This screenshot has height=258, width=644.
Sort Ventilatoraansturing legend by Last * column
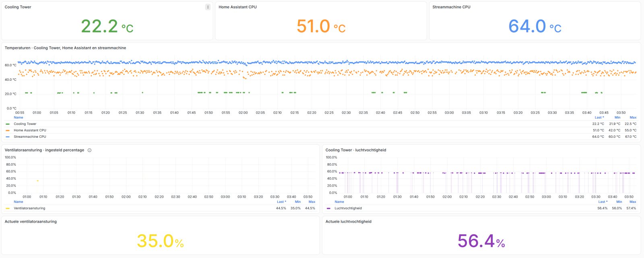point(281,202)
